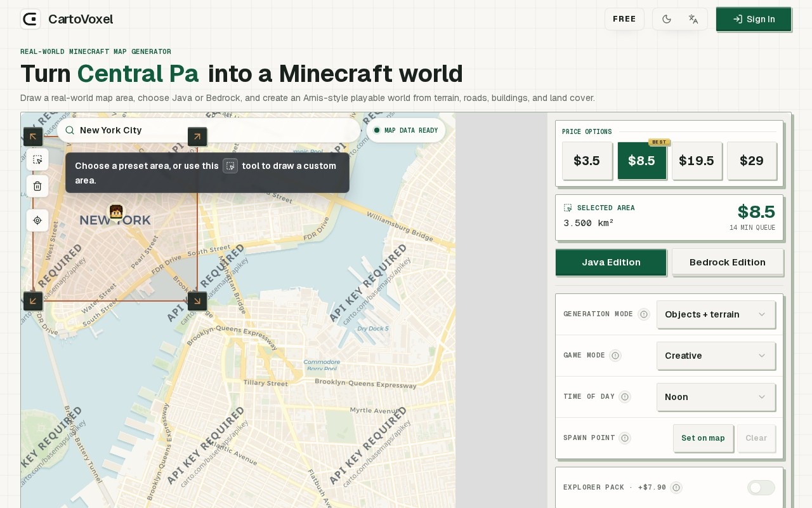Show info about Time of Day
Viewport: 812px width, 508px height.
(625, 397)
